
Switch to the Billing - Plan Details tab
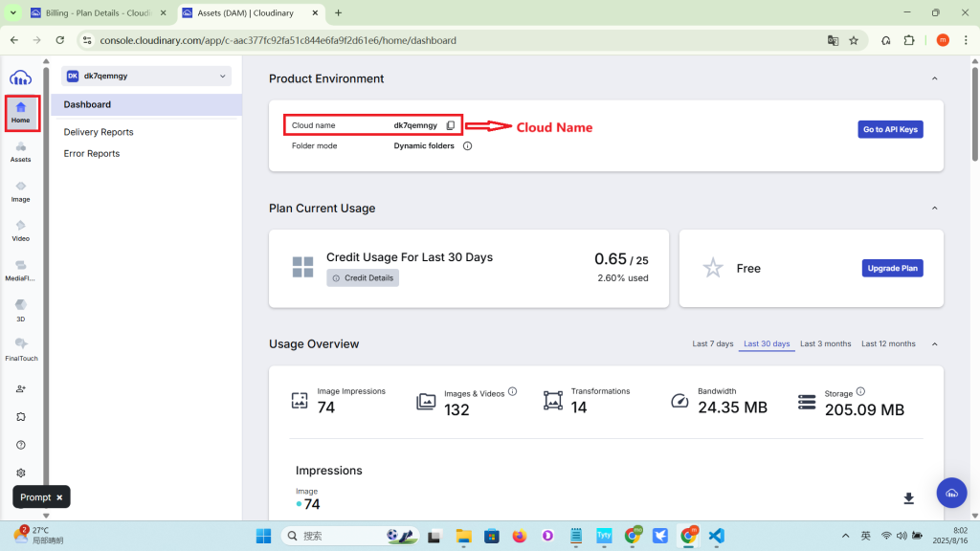[x=100, y=13]
